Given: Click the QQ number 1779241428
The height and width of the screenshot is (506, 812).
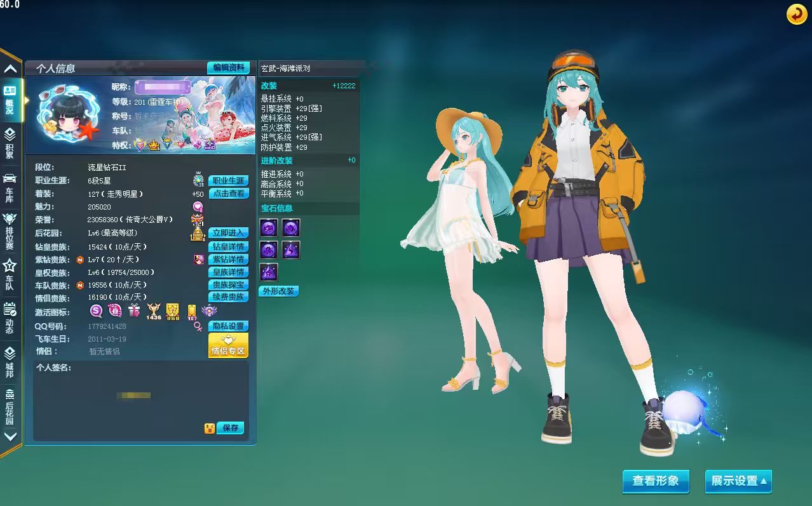Looking at the screenshot, I should [107, 326].
